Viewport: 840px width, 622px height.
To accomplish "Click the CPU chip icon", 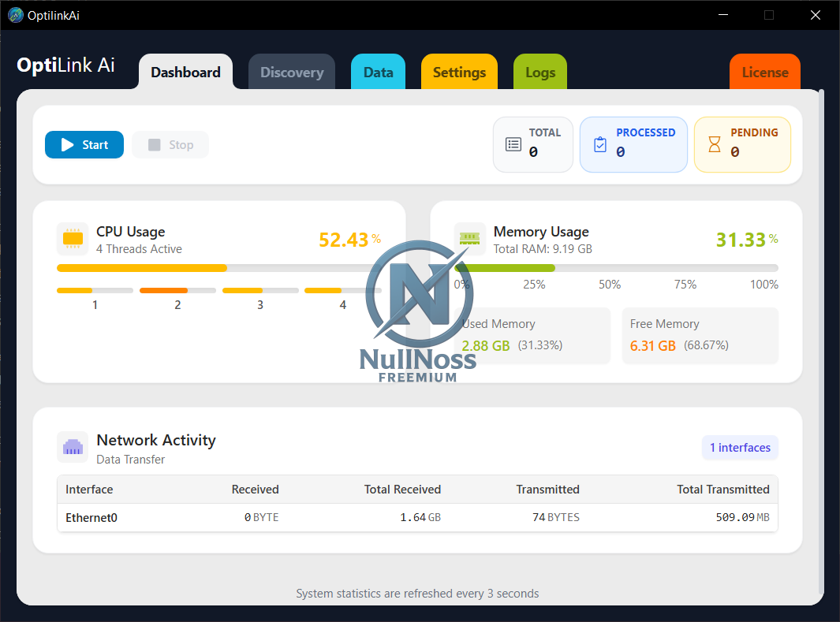I will [x=73, y=239].
